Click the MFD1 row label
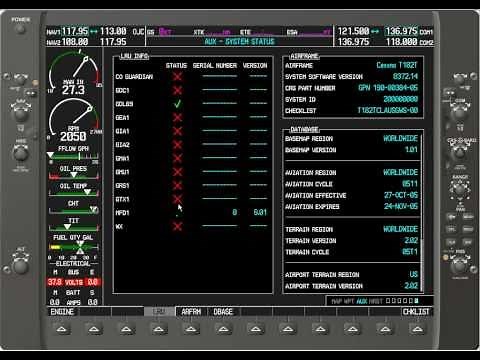Viewport: 480px width, 360px height. tap(122, 213)
